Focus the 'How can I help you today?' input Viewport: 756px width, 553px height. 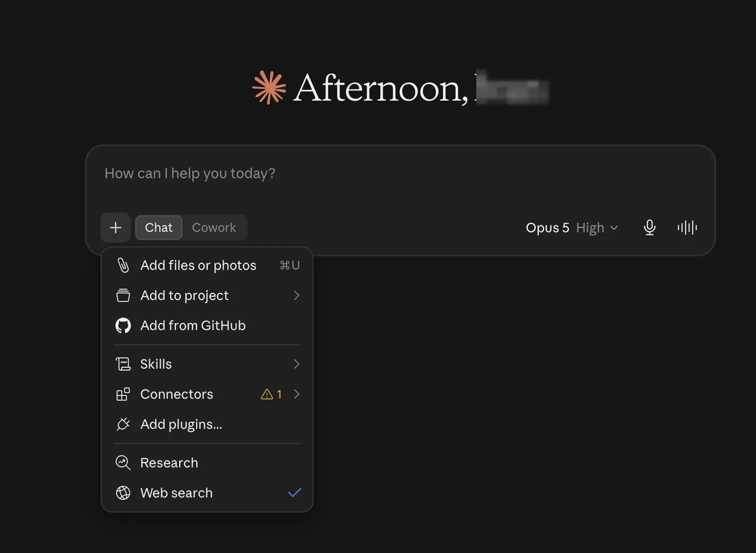coord(401,174)
